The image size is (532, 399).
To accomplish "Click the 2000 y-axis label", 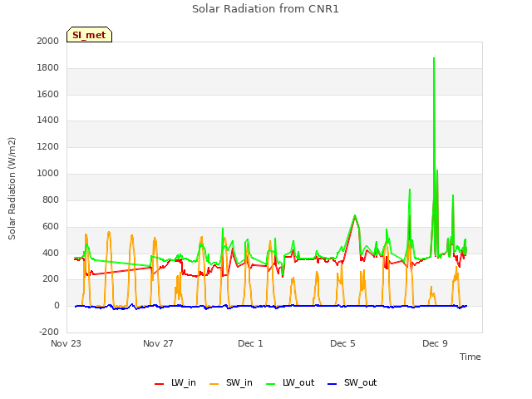I will (x=48, y=41).
